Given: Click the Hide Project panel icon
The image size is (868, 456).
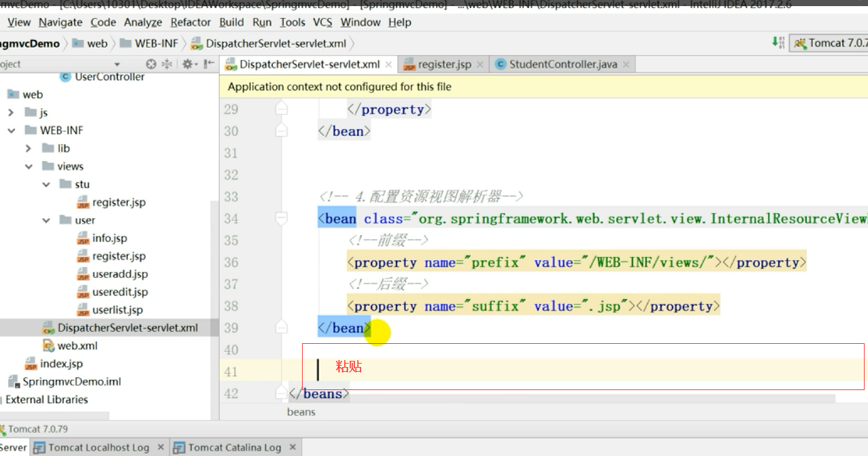Looking at the screenshot, I should coord(208,65).
